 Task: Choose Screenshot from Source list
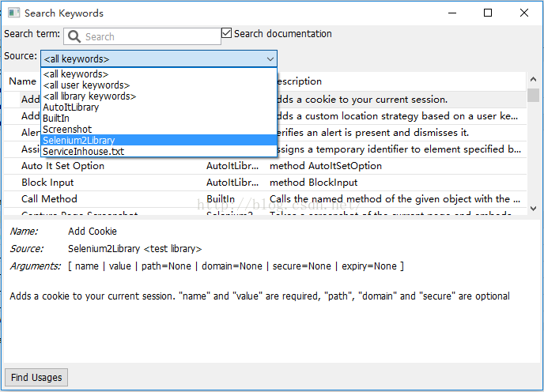159,130
